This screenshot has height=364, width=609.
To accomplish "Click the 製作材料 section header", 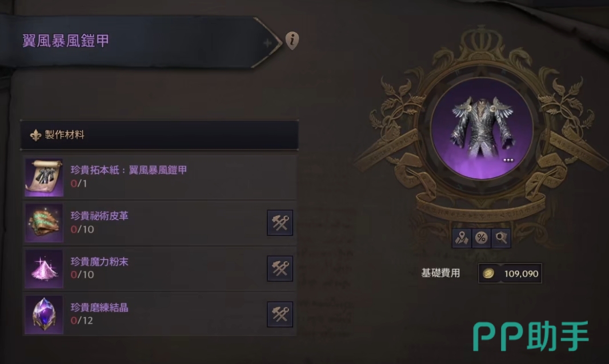I will [159, 135].
